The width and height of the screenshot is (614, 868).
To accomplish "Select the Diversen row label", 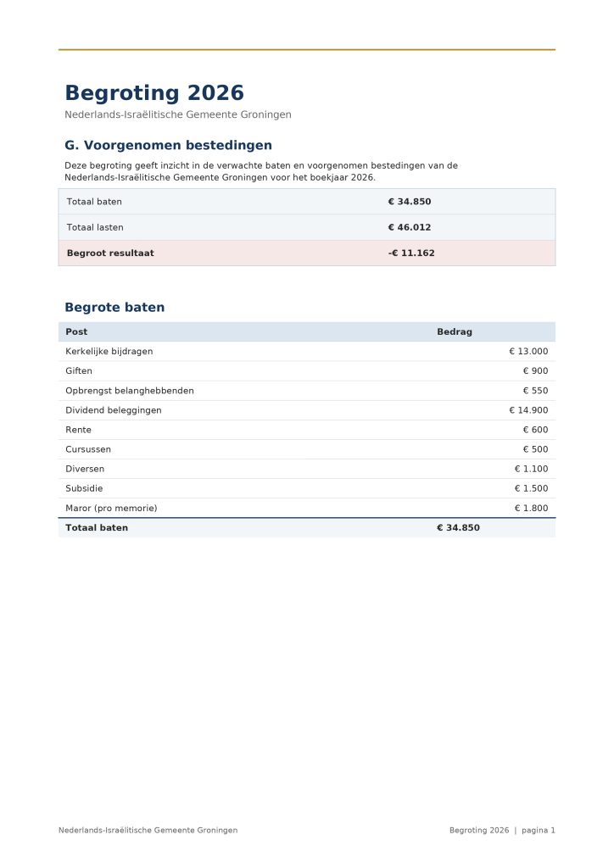I will 85,469.
